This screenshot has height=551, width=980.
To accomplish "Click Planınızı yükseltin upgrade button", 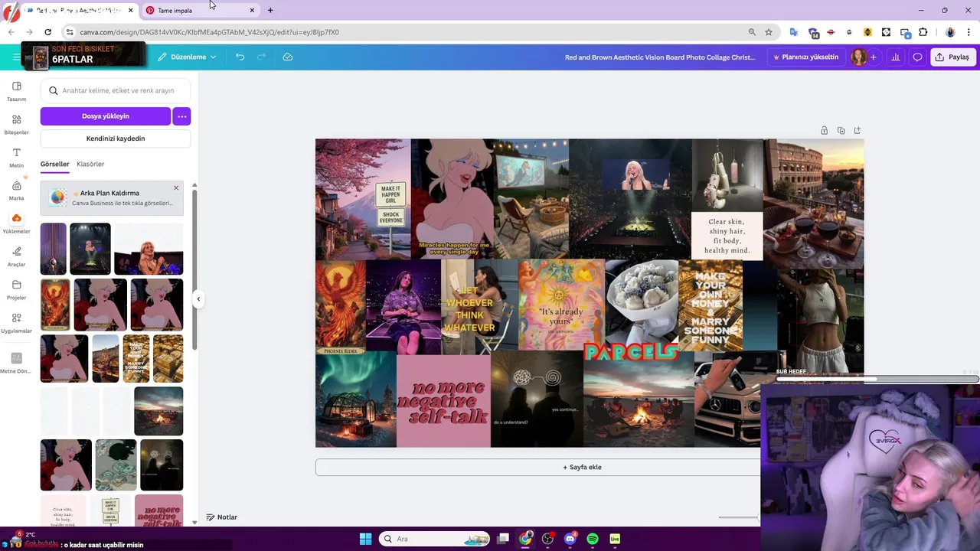I will [x=806, y=57].
